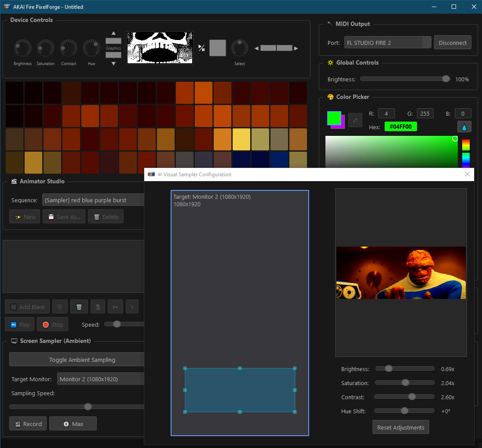The image size is (482, 448).
Task: Pick a shade in the green gradient box
Action: pyautogui.click(x=391, y=152)
